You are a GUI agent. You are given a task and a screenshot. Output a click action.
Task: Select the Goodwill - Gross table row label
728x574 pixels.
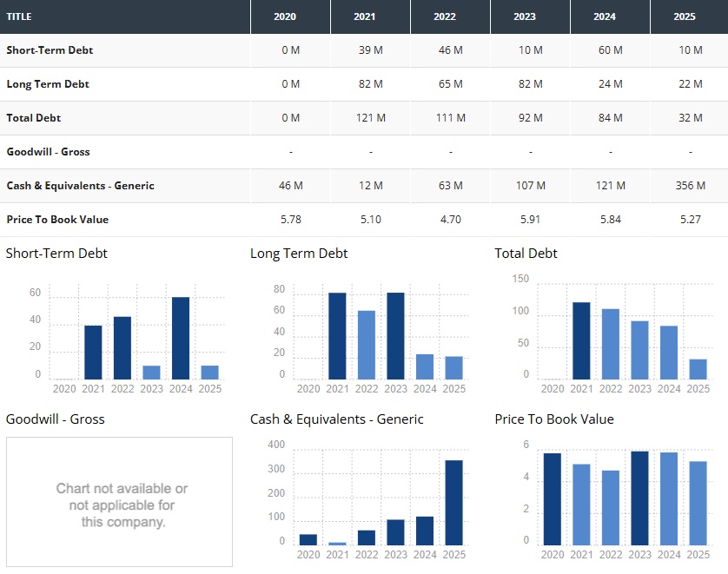48,152
